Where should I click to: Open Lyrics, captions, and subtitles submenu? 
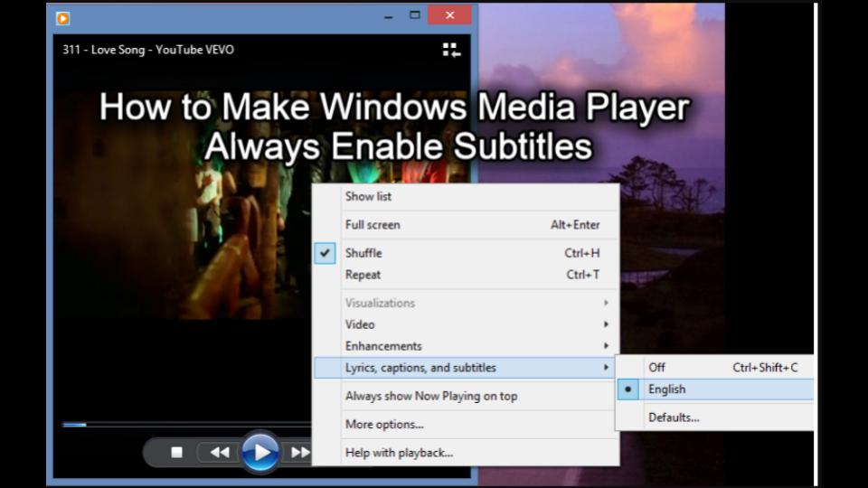point(420,368)
